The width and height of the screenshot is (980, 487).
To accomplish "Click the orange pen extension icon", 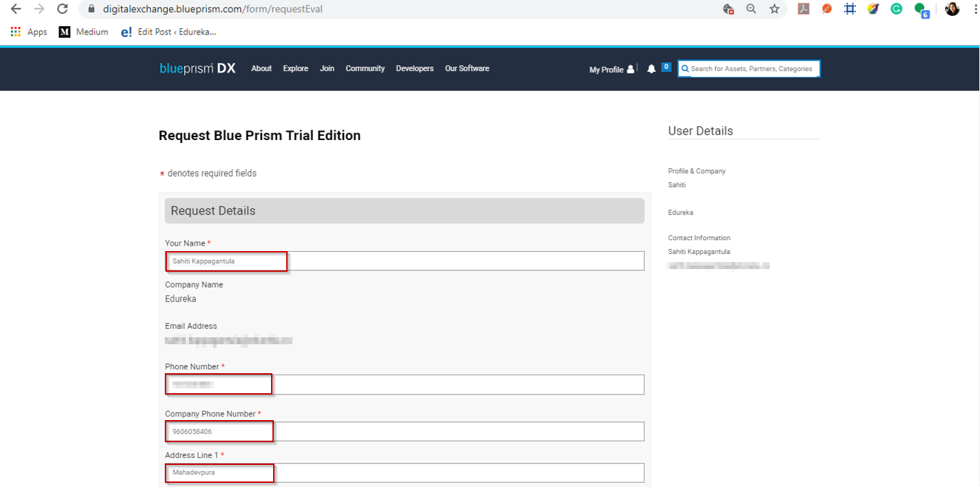I will [x=827, y=9].
